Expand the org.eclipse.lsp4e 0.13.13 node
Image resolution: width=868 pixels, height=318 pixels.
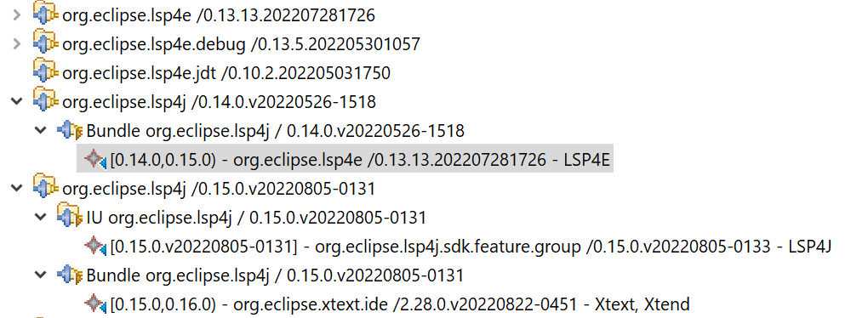pyautogui.click(x=17, y=14)
